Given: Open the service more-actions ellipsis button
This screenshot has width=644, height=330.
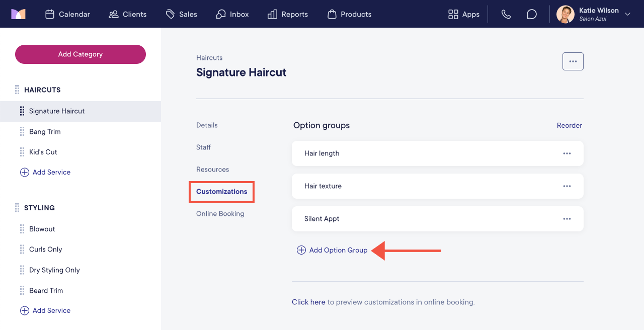Looking at the screenshot, I should pos(573,61).
